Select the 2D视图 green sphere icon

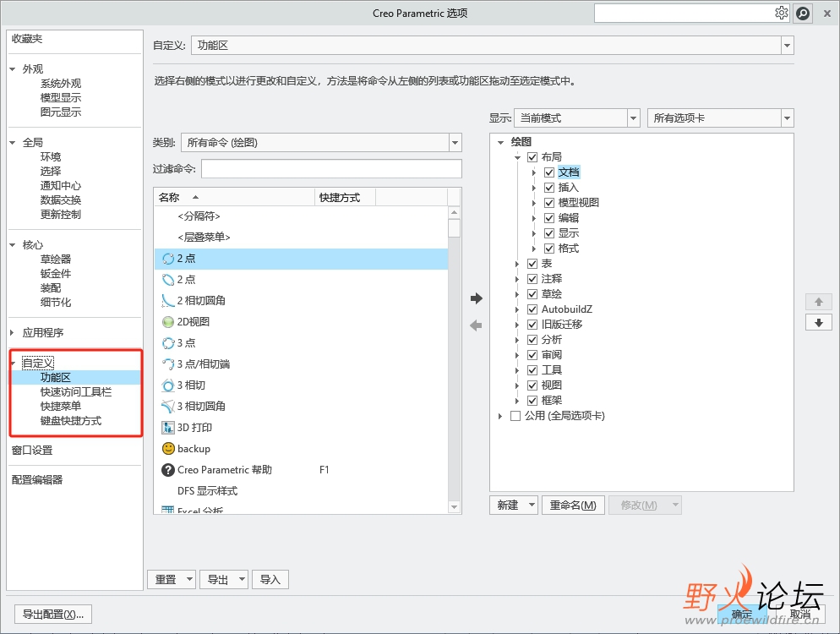168,322
